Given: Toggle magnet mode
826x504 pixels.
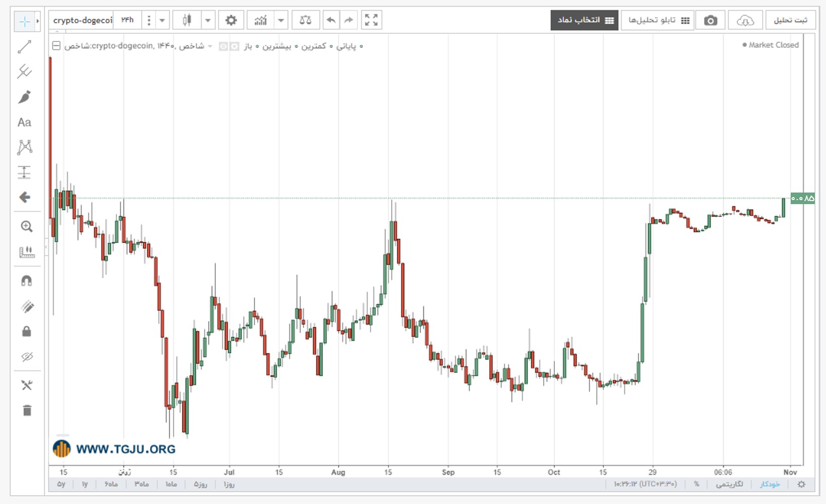Looking at the screenshot, I should click(26, 281).
